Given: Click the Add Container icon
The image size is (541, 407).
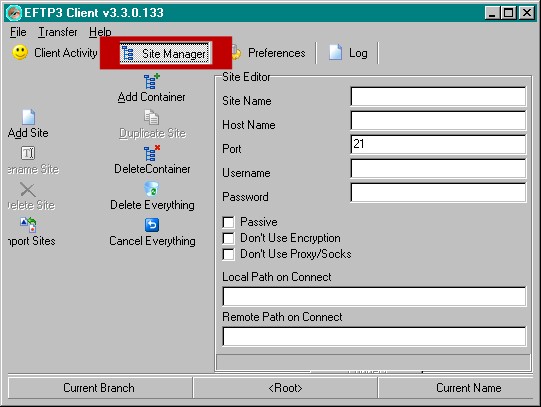Looking at the screenshot, I should (x=151, y=81).
